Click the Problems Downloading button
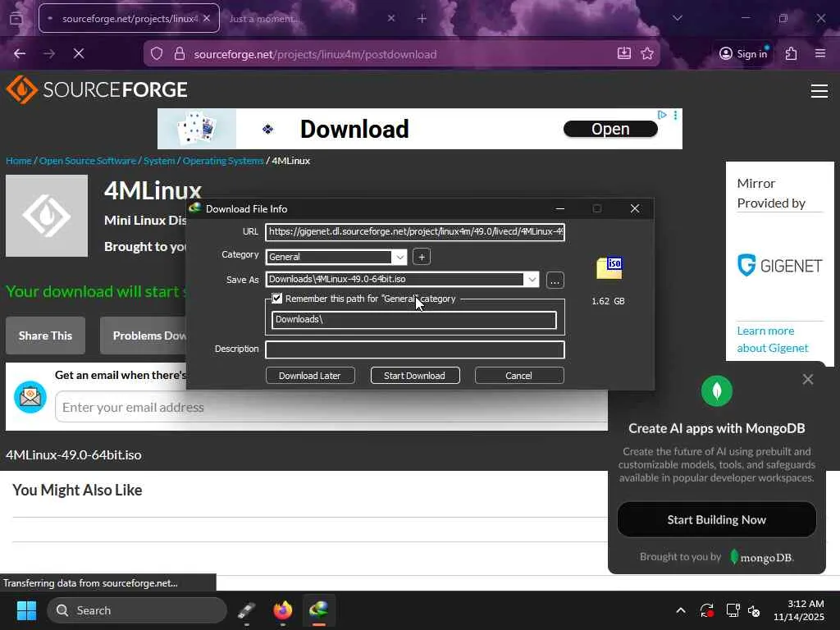 (143, 336)
